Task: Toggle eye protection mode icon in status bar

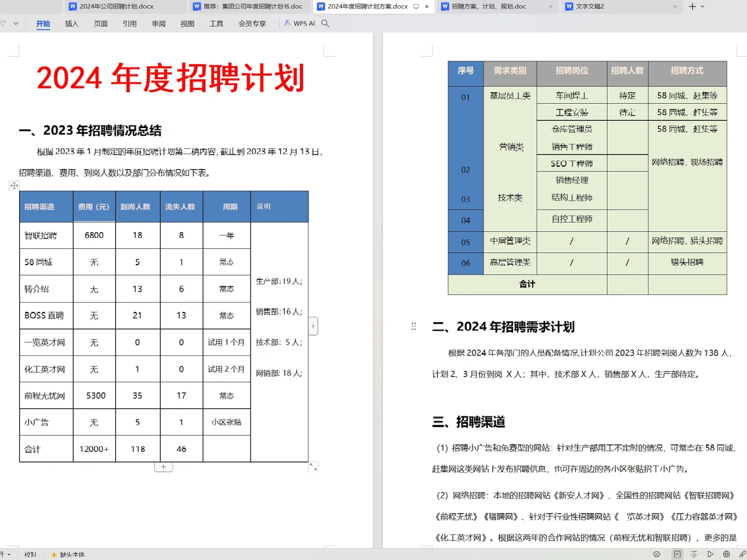Action: tap(657, 554)
